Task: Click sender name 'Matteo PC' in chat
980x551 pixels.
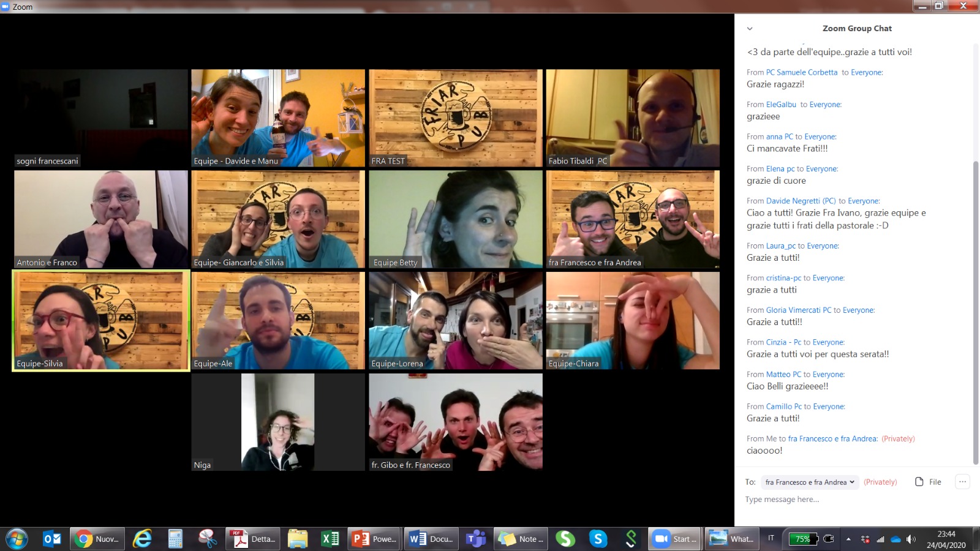Action: tap(783, 375)
